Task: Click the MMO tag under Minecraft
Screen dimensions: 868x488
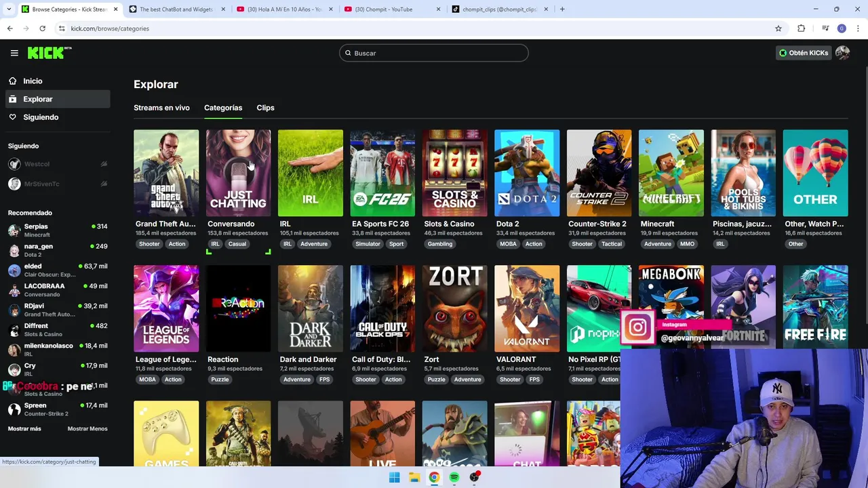Action: click(x=687, y=244)
